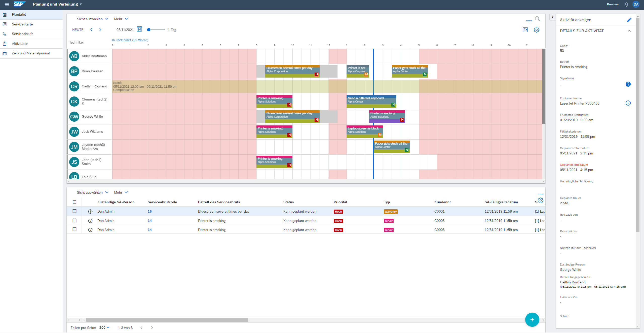Toggle the select-all checkbox in table header
Image resolution: width=644 pixels, height=333 pixels.
[x=74, y=202]
